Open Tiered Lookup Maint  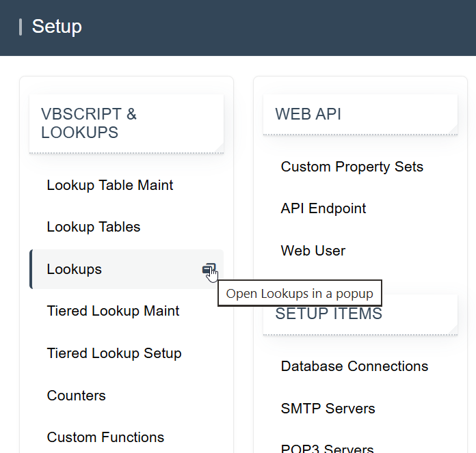pos(113,311)
